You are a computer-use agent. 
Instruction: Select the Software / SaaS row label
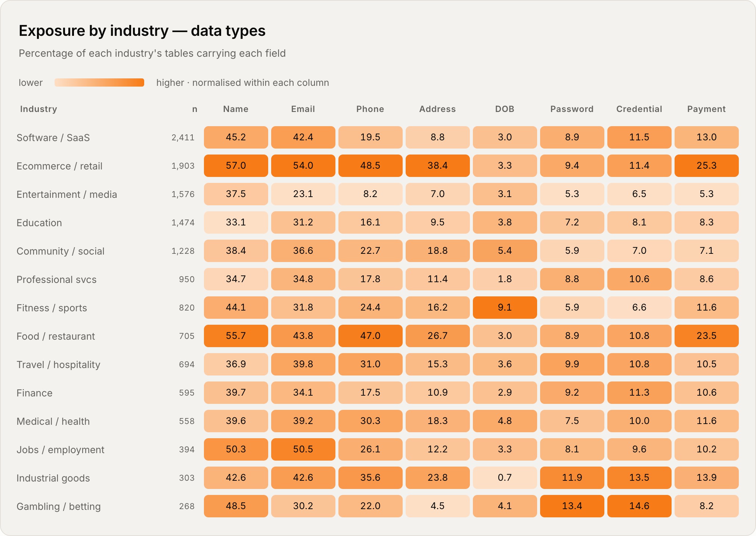(53, 138)
